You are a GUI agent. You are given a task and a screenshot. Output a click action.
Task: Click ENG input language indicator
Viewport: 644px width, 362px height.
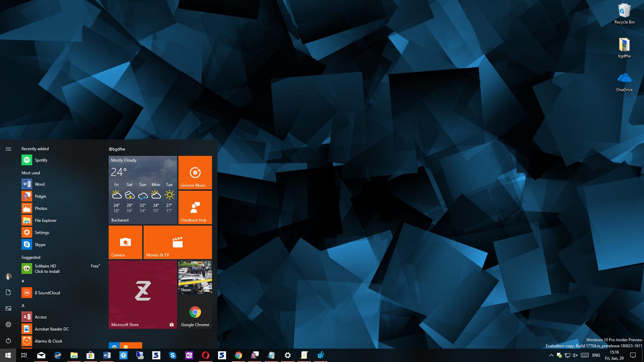(x=596, y=355)
